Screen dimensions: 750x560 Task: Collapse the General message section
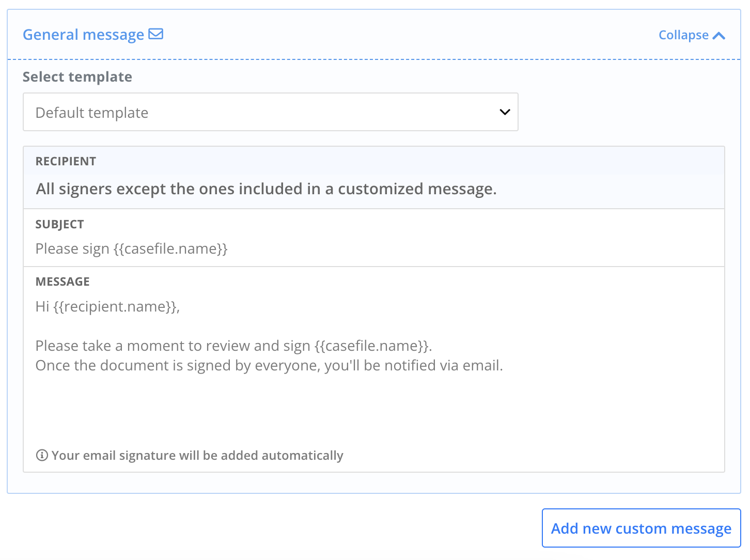[x=692, y=35]
